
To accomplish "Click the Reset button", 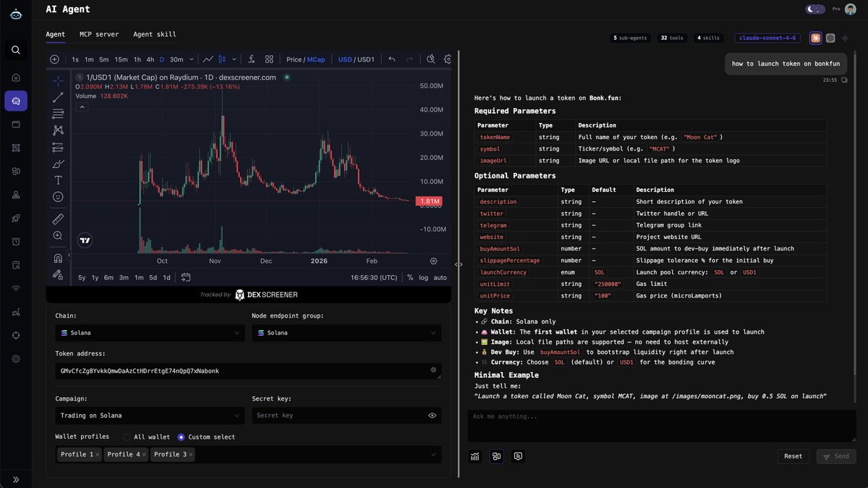I will [793, 456].
